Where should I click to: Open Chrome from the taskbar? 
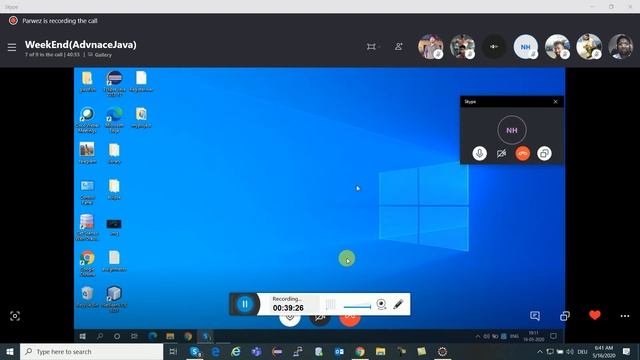(360, 351)
